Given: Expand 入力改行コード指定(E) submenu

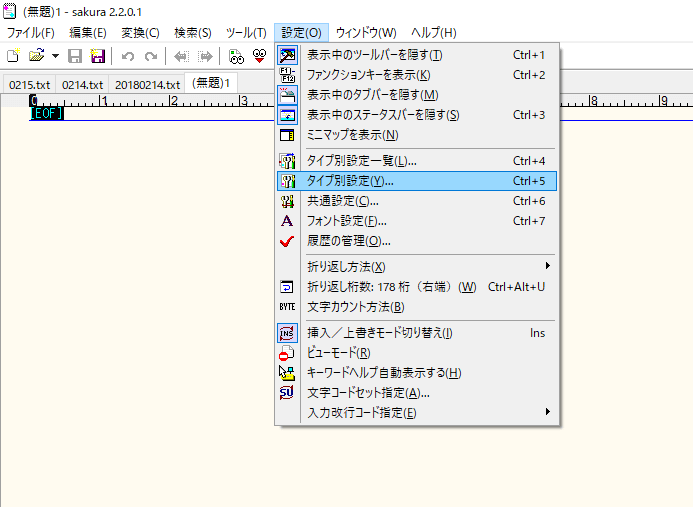Looking at the screenshot, I should tap(417, 412).
